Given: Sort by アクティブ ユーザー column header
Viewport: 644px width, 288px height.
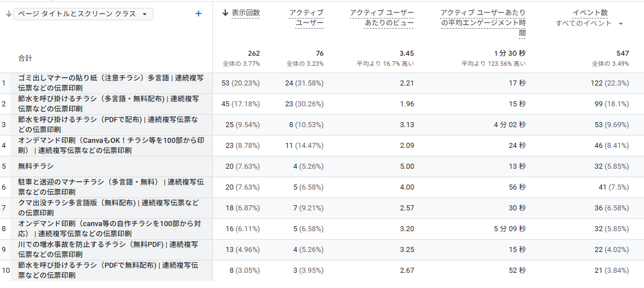Looking at the screenshot, I should (307, 17).
